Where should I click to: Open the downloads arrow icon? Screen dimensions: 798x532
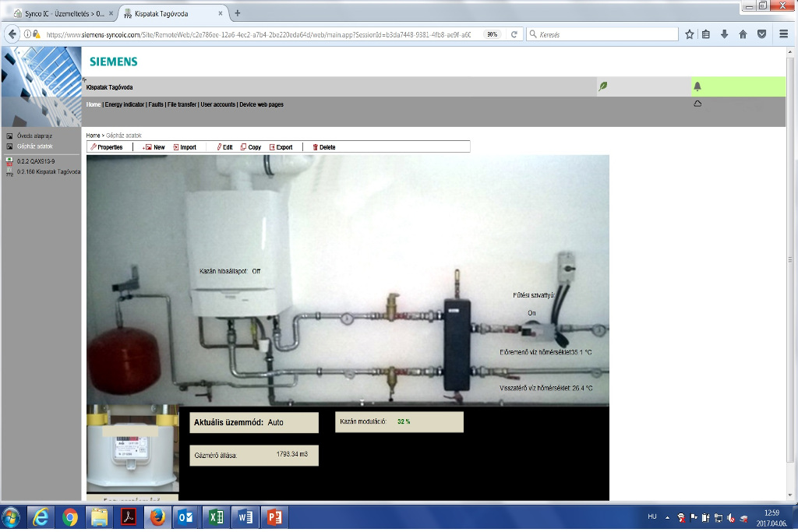pos(724,34)
